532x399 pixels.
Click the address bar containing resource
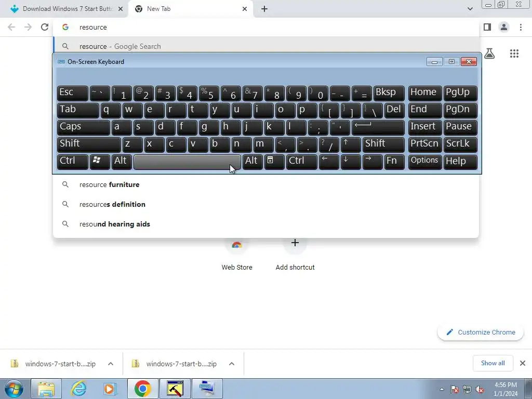266,27
